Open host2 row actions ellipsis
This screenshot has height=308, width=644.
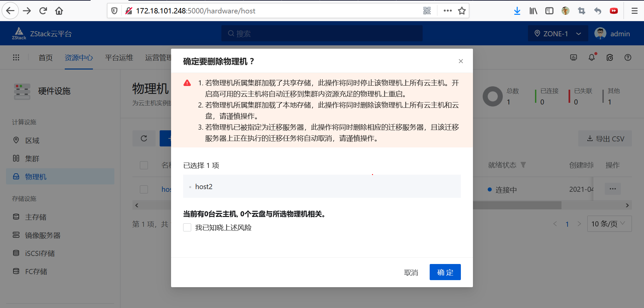pos(613,189)
